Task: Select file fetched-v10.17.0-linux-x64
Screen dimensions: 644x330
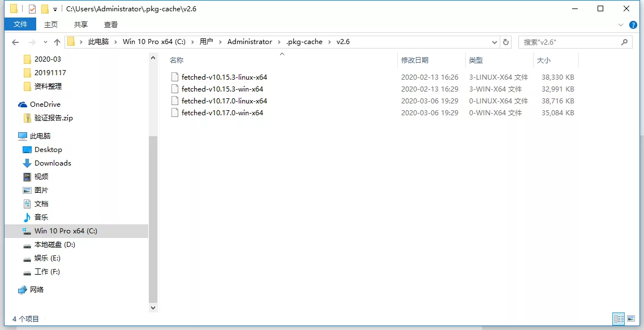Action: pyautogui.click(x=224, y=101)
